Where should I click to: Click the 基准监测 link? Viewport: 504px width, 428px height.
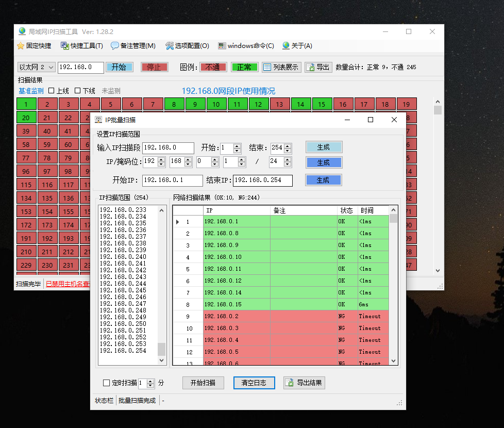[31, 91]
